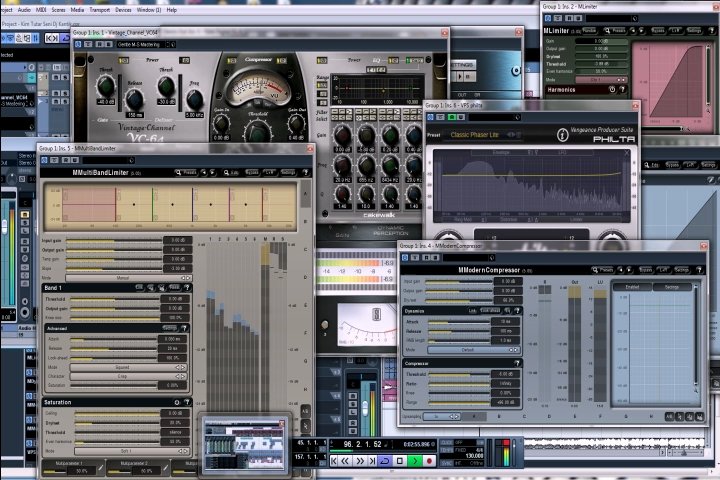The image size is (720, 480).
Task: Toggle the cycle loop button in the transport
Action: point(385,461)
